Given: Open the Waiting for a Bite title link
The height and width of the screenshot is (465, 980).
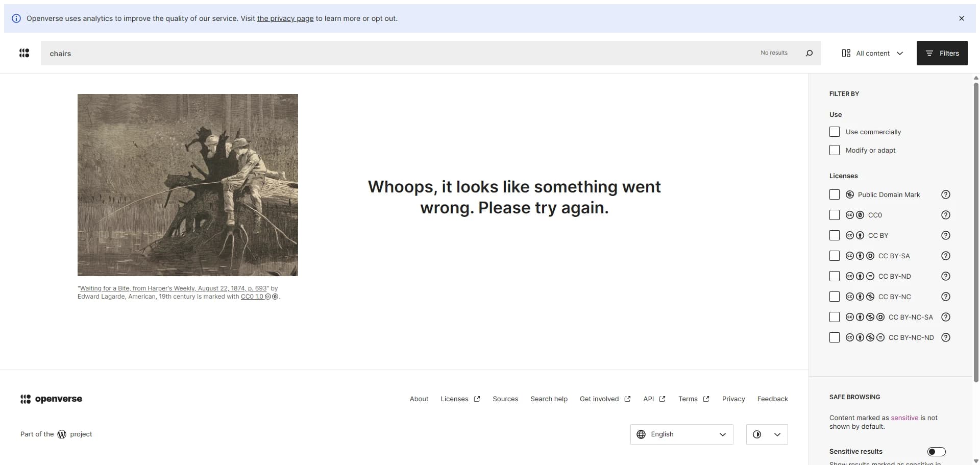Looking at the screenshot, I should pyautogui.click(x=174, y=288).
